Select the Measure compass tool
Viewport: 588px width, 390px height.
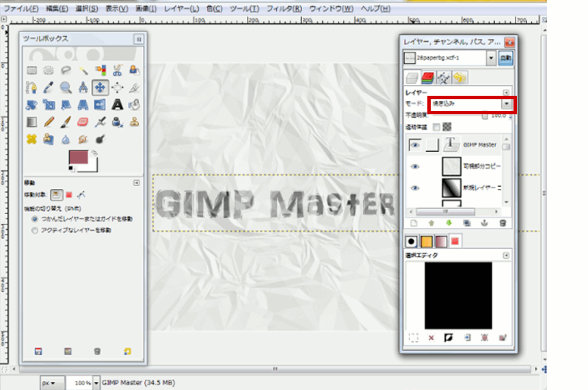pyautogui.click(x=83, y=88)
